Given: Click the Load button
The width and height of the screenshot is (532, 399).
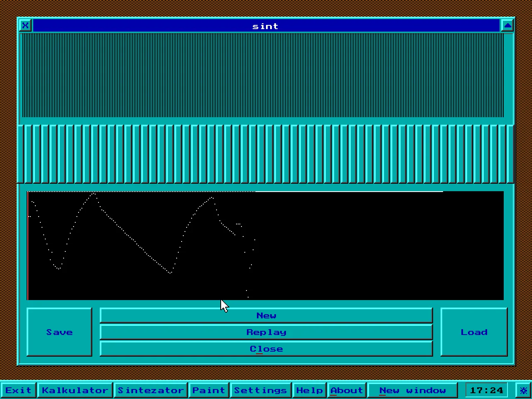Looking at the screenshot, I should (474, 332).
